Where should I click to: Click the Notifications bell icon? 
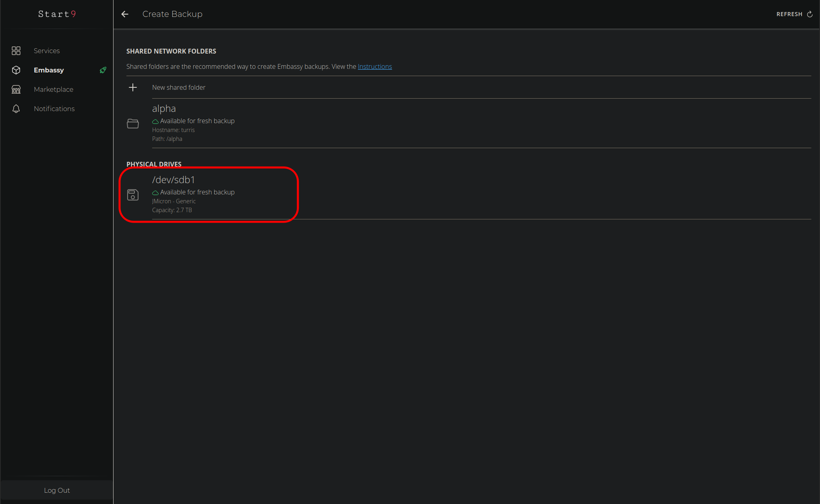tap(16, 109)
